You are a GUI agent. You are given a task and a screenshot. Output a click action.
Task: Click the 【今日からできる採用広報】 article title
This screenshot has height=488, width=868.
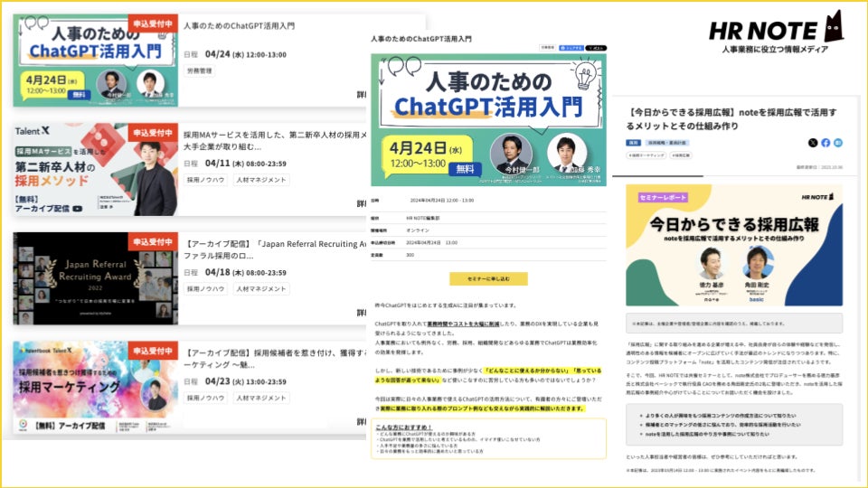click(731, 119)
